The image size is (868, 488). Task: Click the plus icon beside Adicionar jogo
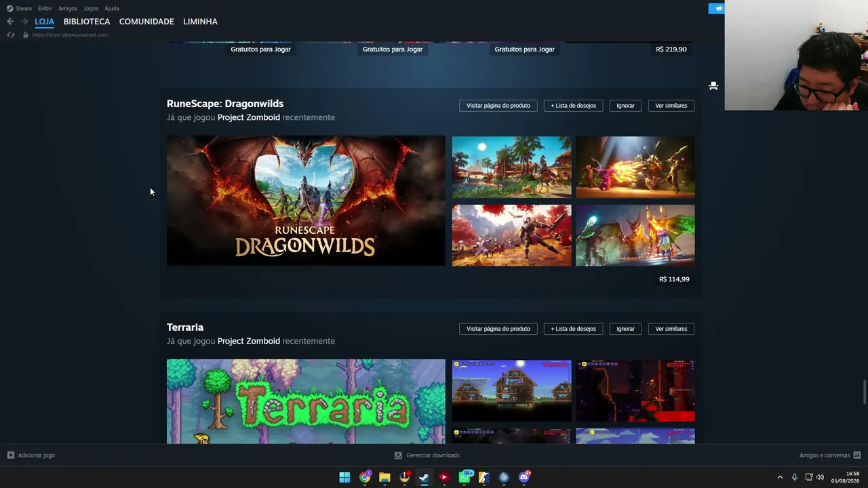click(x=10, y=455)
